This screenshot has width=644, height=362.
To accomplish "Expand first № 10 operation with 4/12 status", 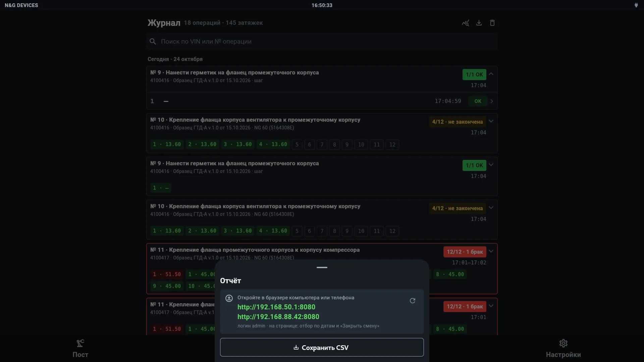I will point(491,121).
